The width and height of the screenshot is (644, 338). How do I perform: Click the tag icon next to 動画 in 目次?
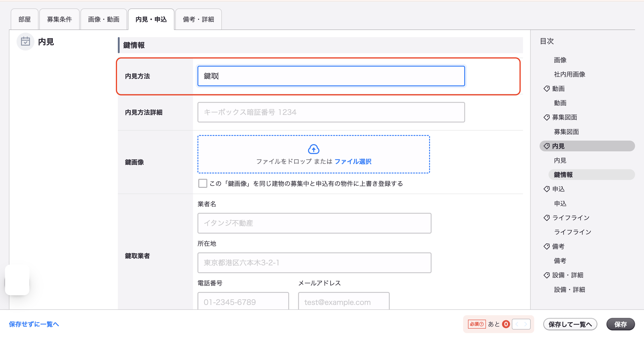[x=547, y=89]
